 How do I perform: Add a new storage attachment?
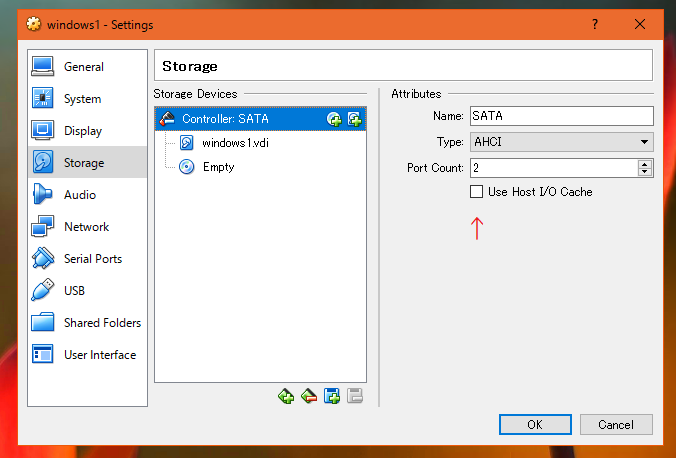coord(332,395)
